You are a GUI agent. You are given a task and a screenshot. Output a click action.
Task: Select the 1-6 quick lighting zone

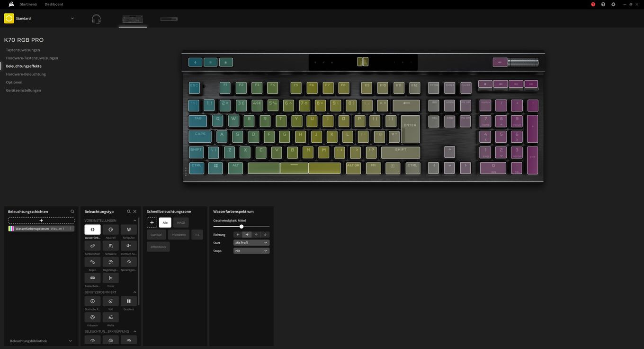pos(197,235)
